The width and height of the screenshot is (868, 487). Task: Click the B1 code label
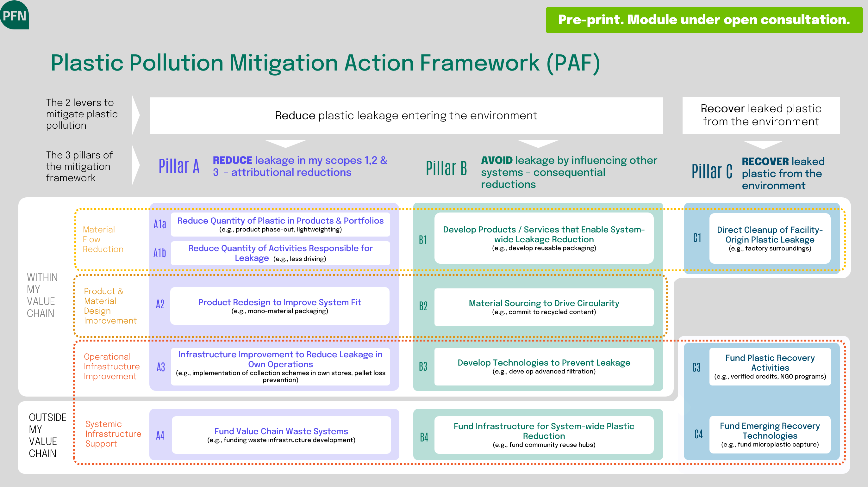[423, 240]
